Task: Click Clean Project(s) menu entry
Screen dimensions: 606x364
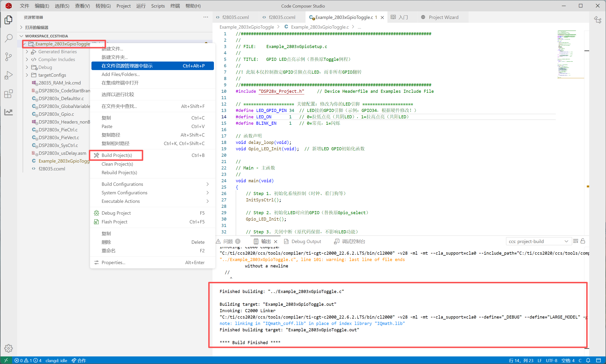Action: pos(117,164)
